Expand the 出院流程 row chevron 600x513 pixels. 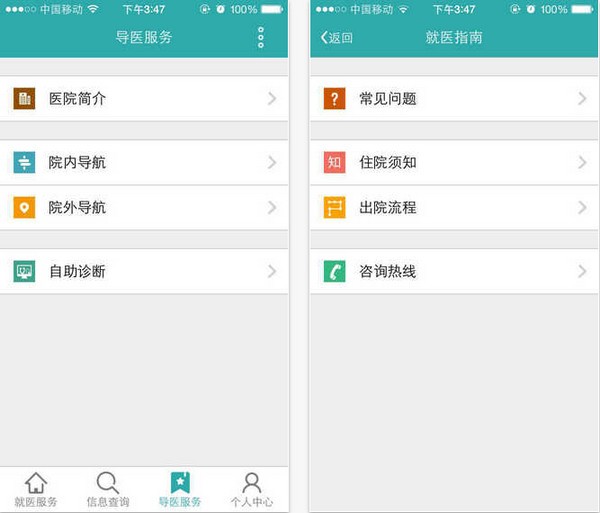point(582,207)
